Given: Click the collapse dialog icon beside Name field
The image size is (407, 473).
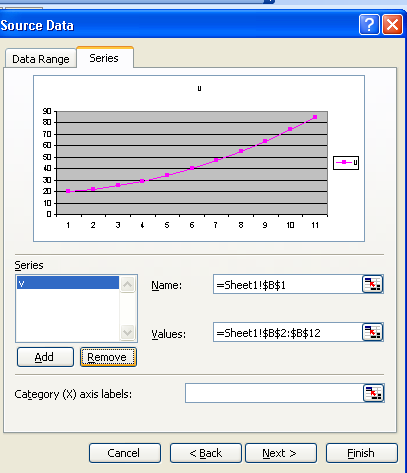Looking at the screenshot, I should tap(372, 284).
